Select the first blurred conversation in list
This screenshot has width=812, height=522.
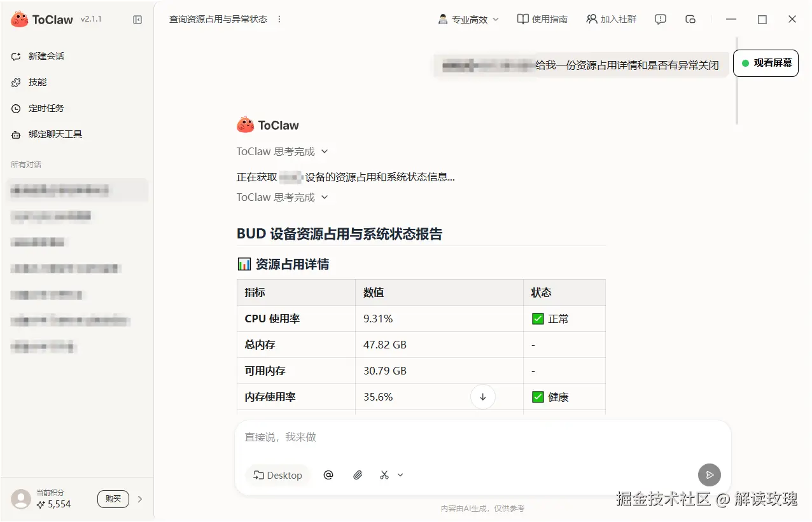pos(77,190)
